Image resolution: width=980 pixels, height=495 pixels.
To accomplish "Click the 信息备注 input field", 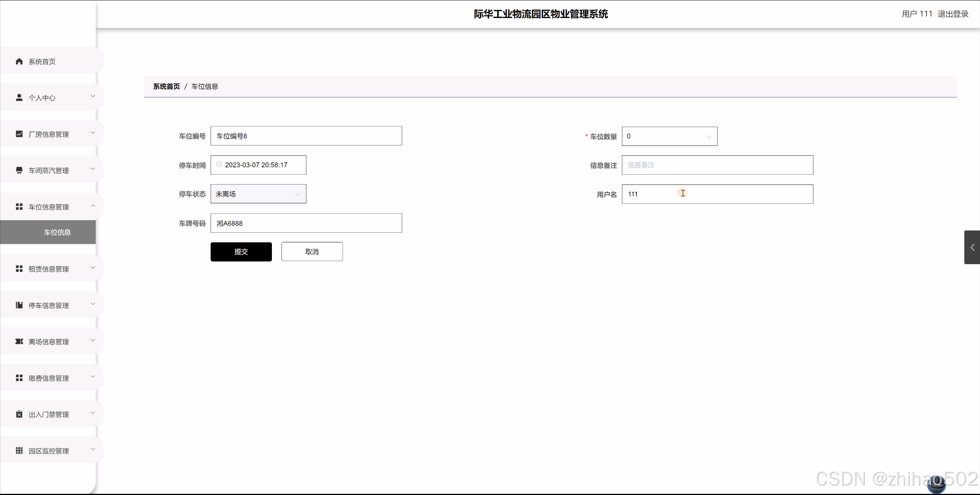I will [x=717, y=165].
